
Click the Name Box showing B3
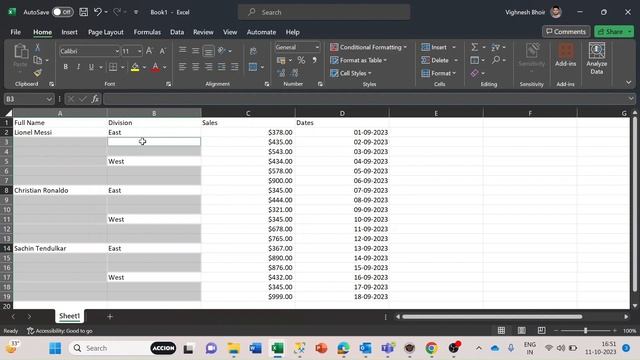(x=29, y=99)
